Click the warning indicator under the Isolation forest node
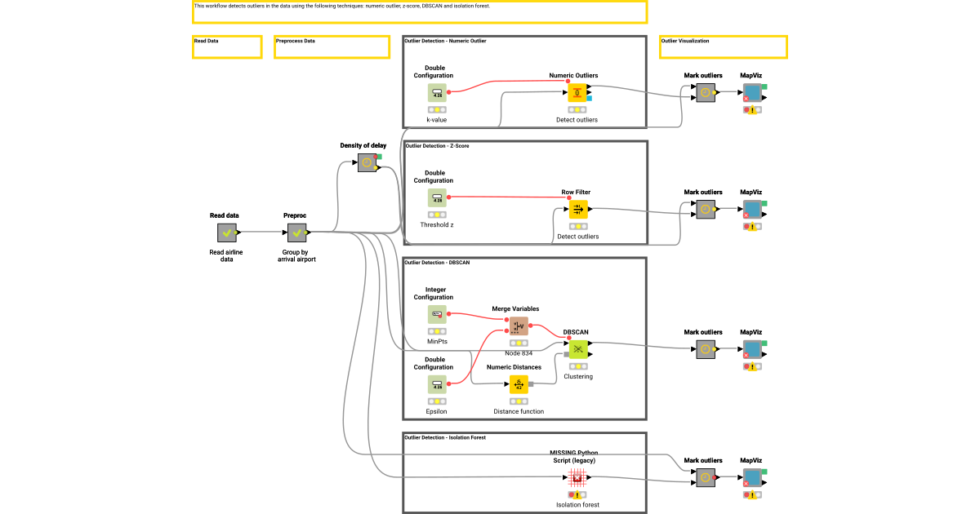980x514 pixels. point(577,494)
